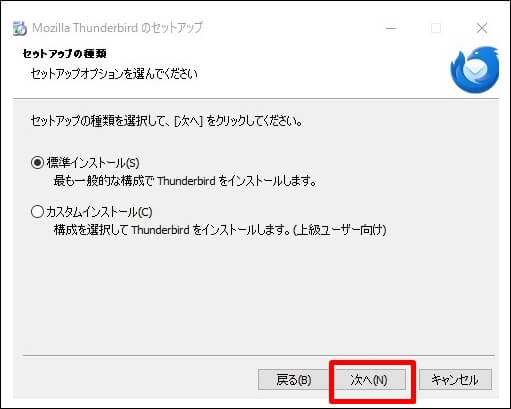Minimize the Thunderbird setup window
511x409 pixels.
click(391, 28)
